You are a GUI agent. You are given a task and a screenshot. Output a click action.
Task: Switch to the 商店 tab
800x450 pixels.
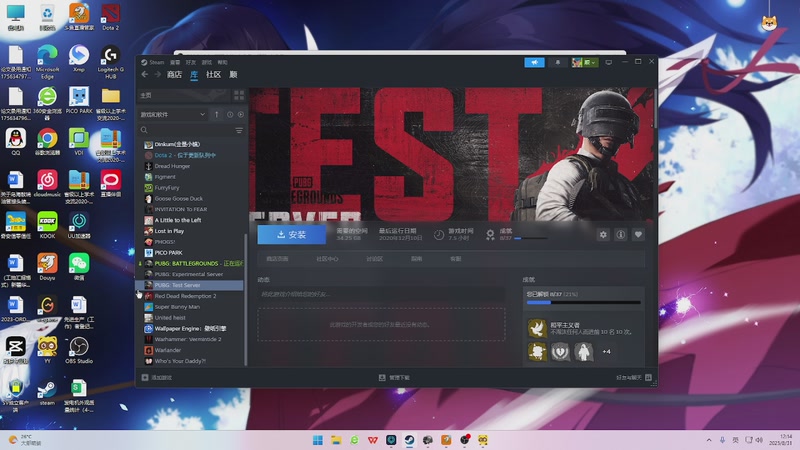point(174,74)
